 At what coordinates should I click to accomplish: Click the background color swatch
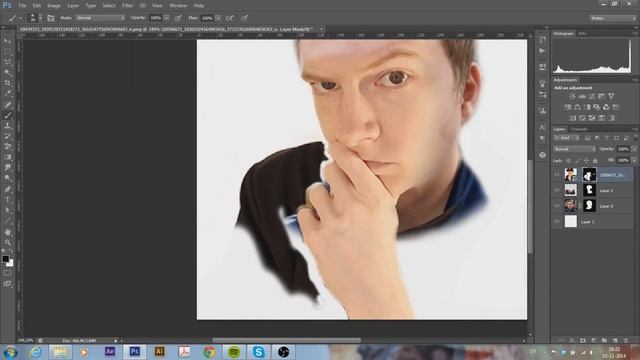[10, 264]
